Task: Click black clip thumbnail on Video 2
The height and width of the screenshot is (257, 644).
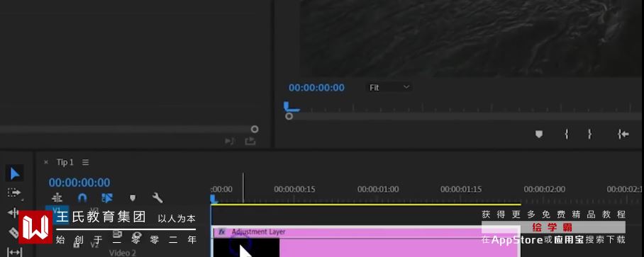Action: click(246, 248)
